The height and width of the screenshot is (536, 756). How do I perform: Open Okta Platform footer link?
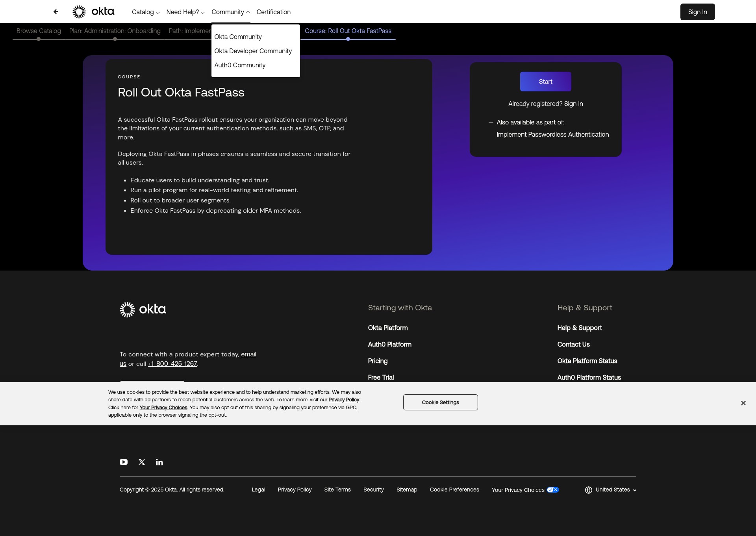(x=388, y=328)
